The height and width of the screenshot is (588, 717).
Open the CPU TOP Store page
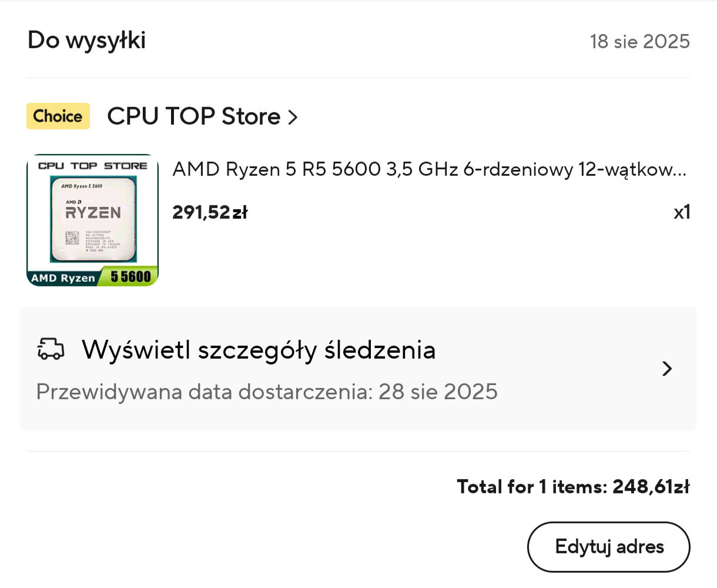(x=193, y=116)
